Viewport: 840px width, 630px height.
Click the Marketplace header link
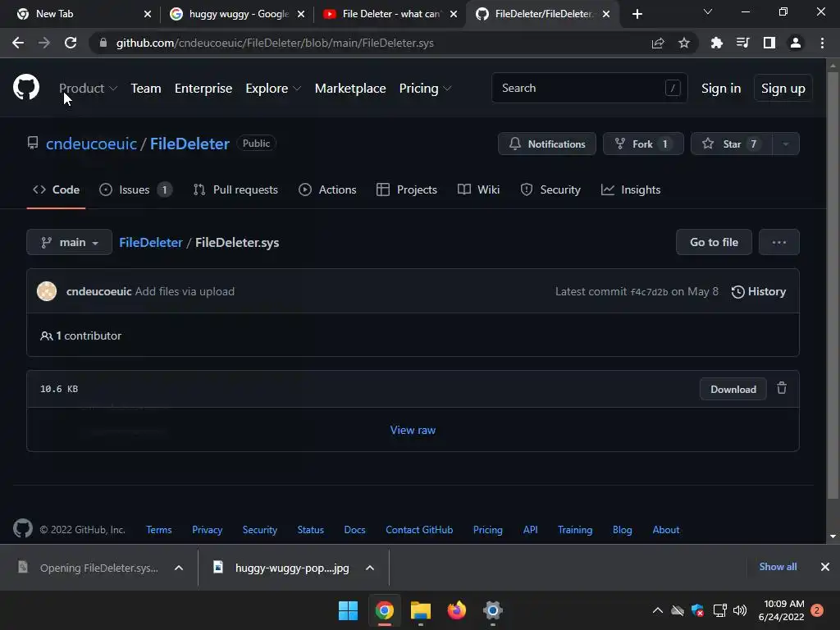(350, 89)
